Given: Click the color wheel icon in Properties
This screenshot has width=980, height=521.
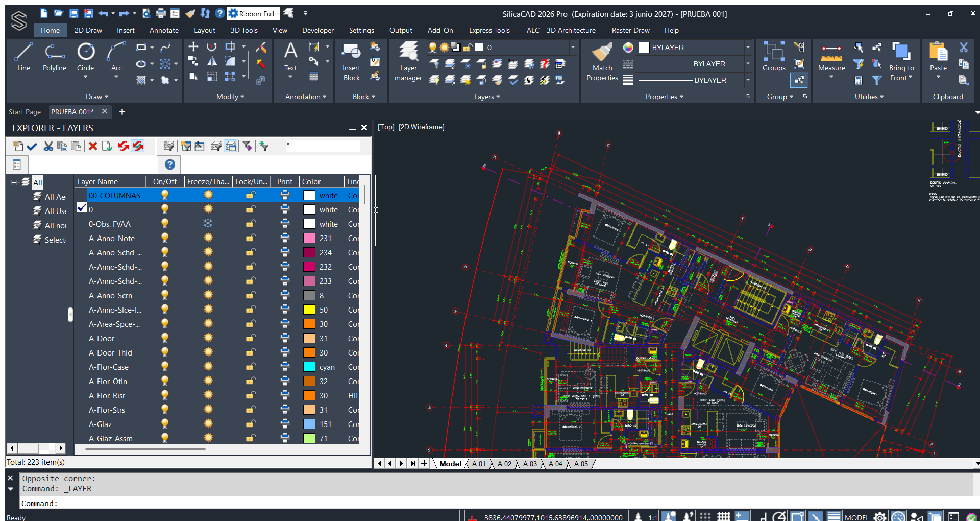Looking at the screenshot, I should pyautogui.click(x=628, y=48).
